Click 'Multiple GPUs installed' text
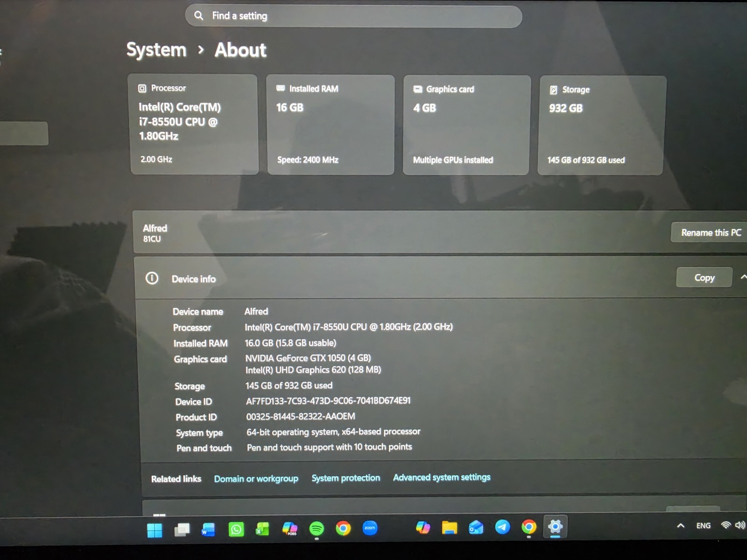 [453, 160]
